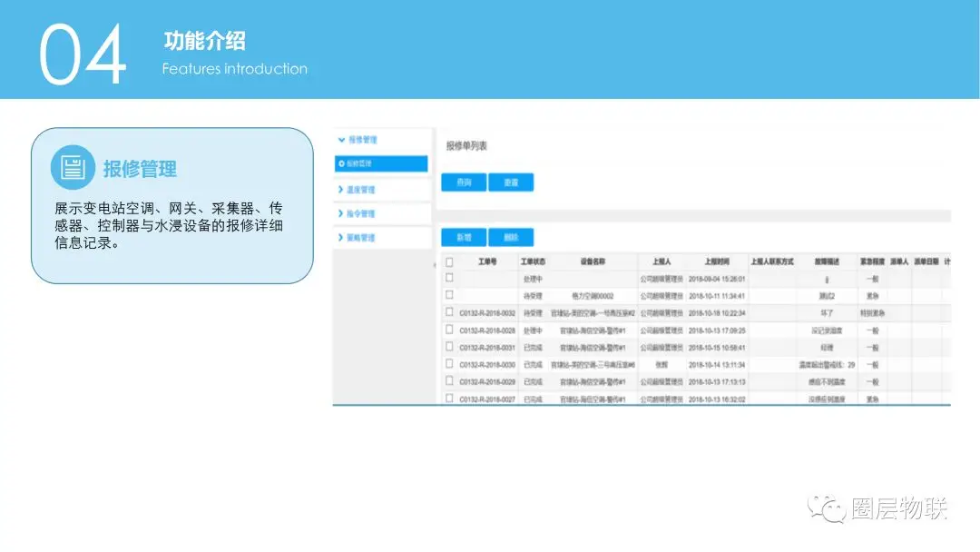Click the 工单号 column header
The image size is (980, 552).
[x=487, y=262]
